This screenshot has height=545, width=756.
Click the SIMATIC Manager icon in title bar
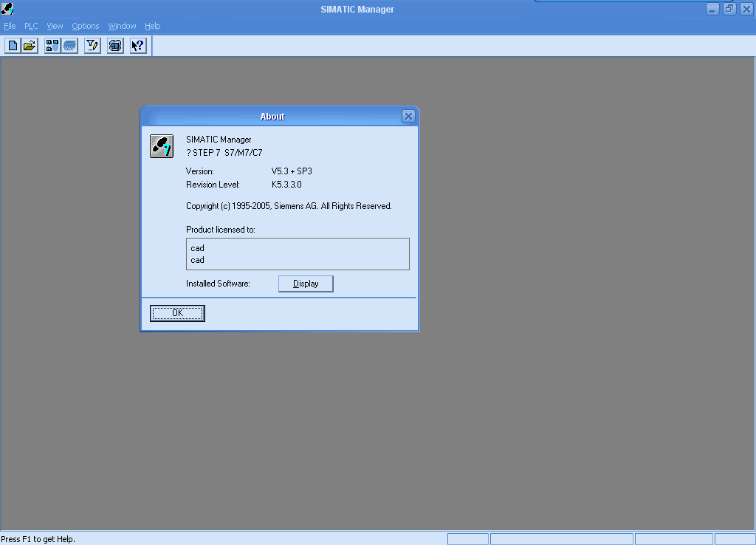(x=7, y=9)
